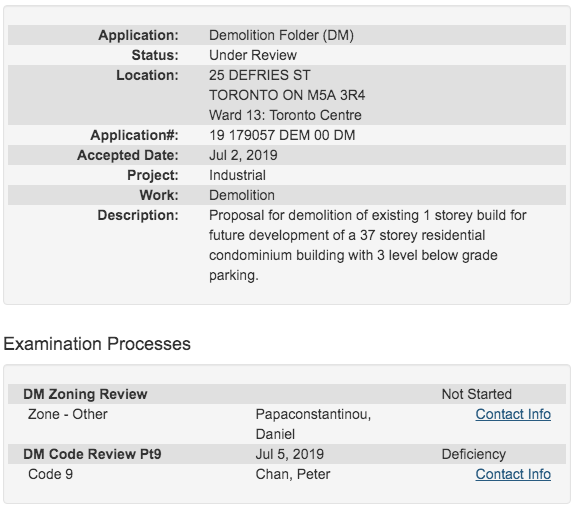575x509 pixels.
Task: Select the '25 DEFRIES ST' address line
Action: coord(260,75)
